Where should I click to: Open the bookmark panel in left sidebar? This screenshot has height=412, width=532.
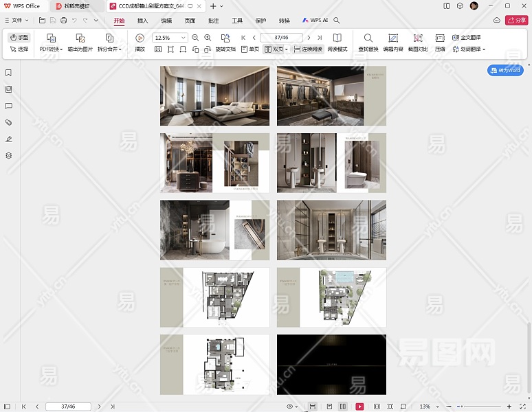coord(9,73)
